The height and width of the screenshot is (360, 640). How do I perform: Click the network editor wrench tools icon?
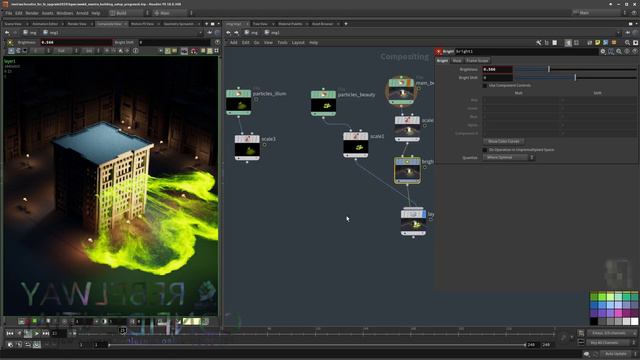click(x=539, y=42)
